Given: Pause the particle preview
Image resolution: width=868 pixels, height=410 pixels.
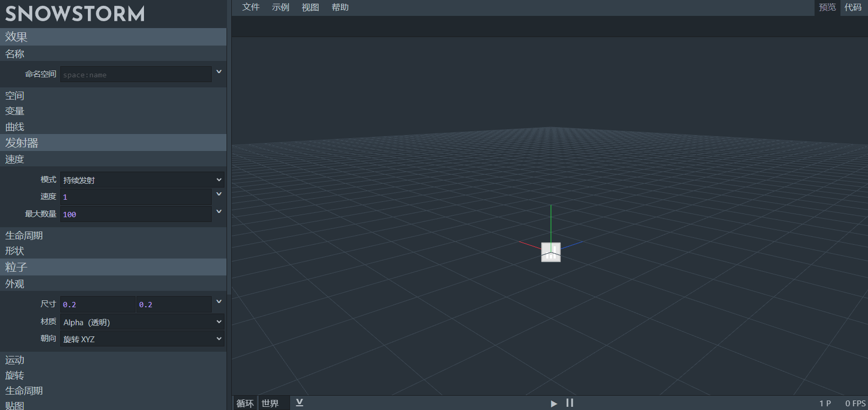Looking at the screenshot, I should [570, 403].
